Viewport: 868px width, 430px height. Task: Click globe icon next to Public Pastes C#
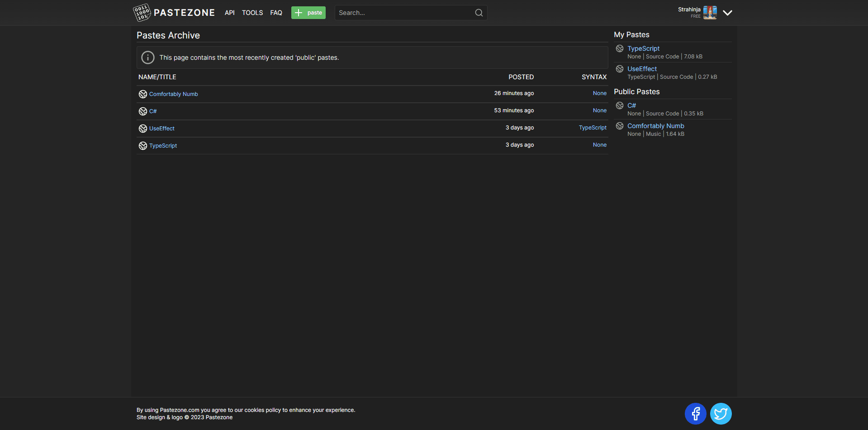point(620,105)
